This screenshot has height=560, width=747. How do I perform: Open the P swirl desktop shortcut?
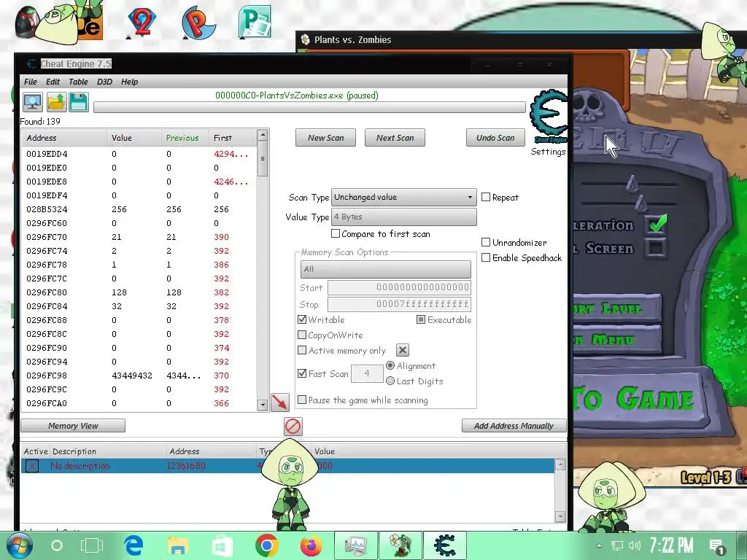[x=198, y=21]
